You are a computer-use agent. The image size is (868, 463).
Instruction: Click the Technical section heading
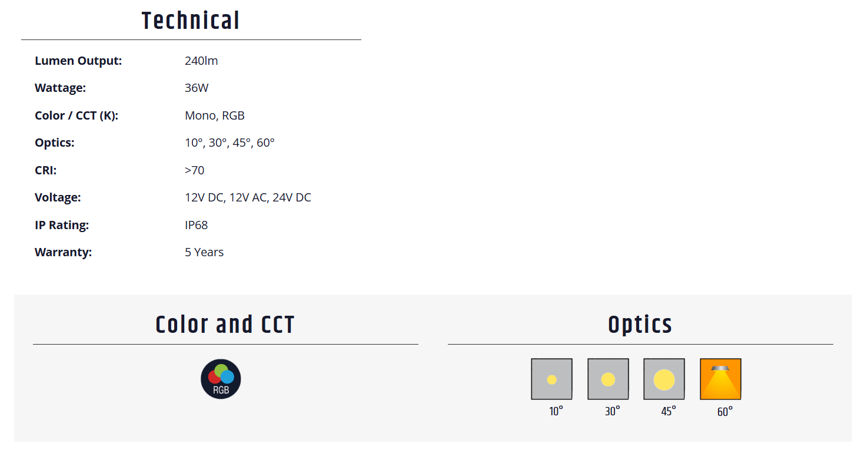tap(191, 21)
